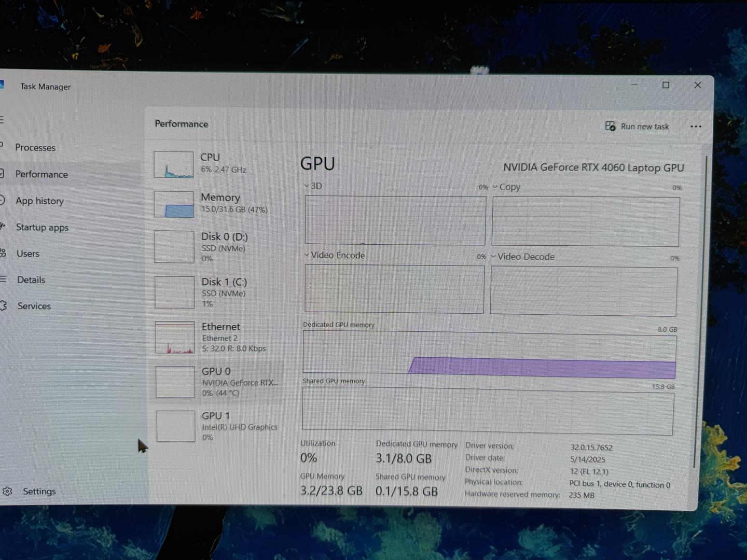Viewport: 747px width, 560px height.
Task: Click the Startup apps gauge icon
Action: [2, 226]
